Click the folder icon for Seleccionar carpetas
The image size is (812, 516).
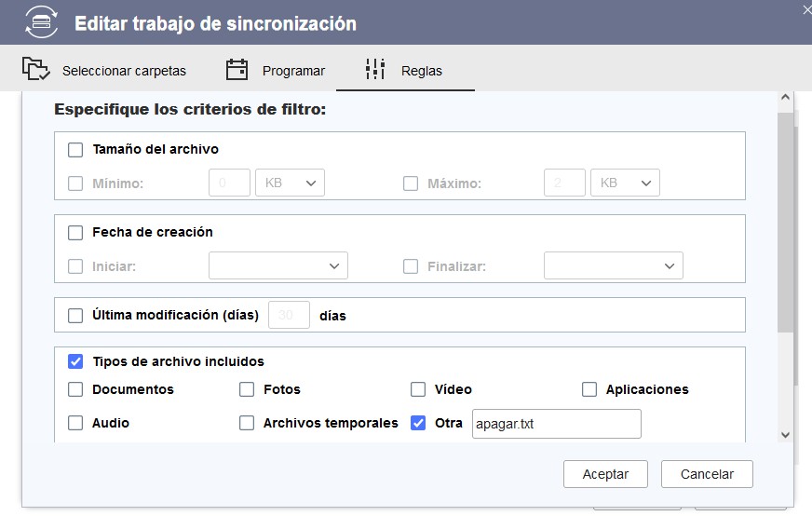pyautogui.click(x=35, y=70)
